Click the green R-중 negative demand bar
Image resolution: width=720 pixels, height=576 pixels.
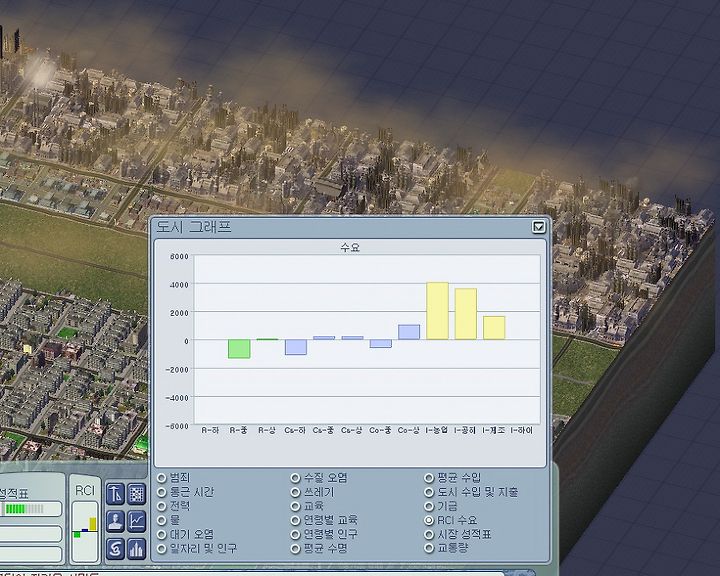(x=239, y=349)
